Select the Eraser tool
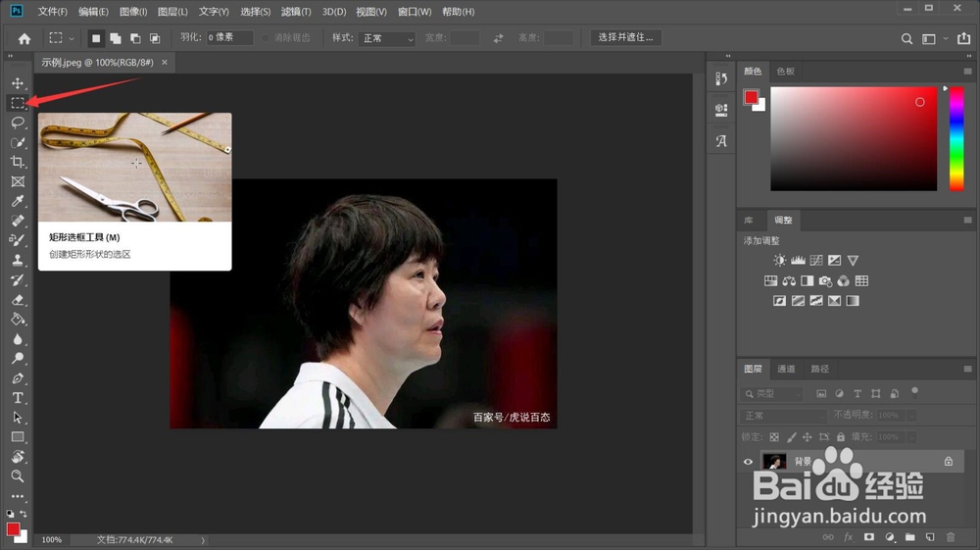This screenshot has width=980, height=550. tap(18, 299)
